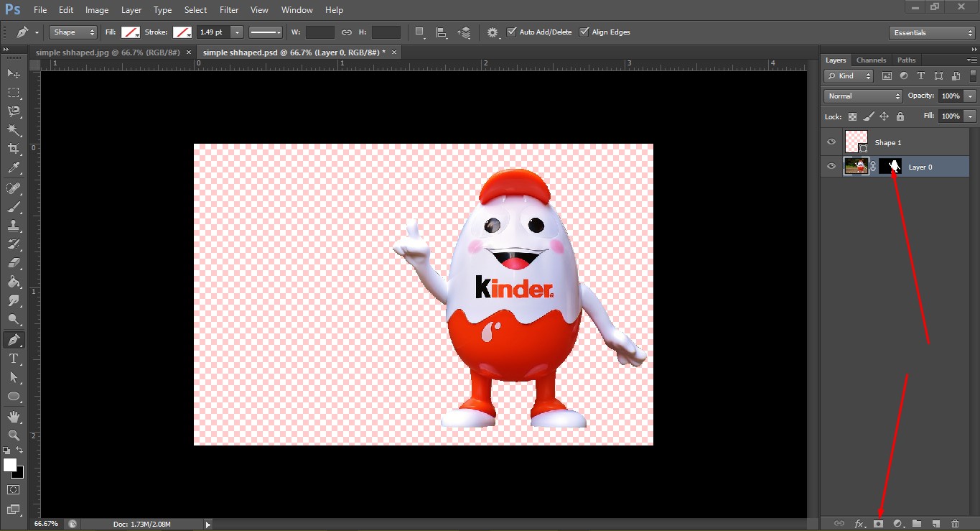Change screen mode icon in toolbox

tap(14, 509)
